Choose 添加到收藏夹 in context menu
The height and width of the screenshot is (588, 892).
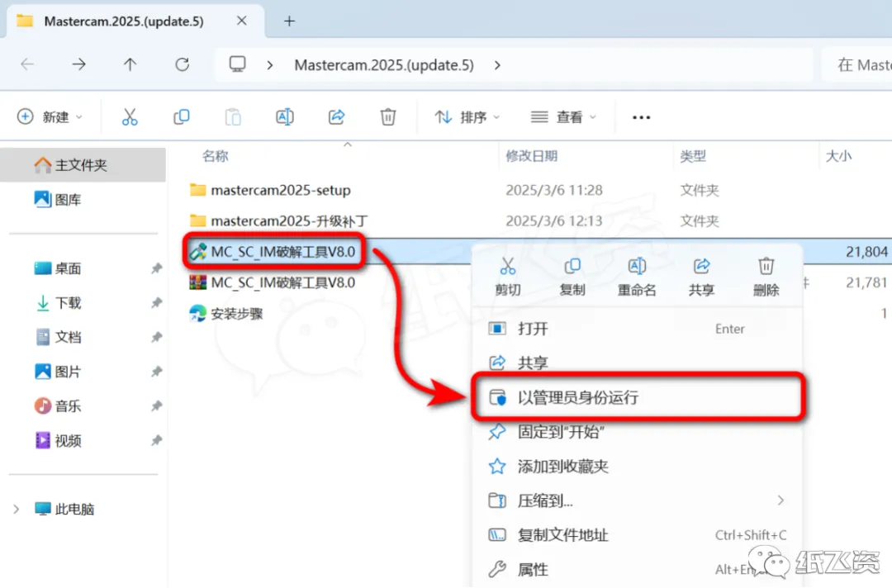coord(637,467)
